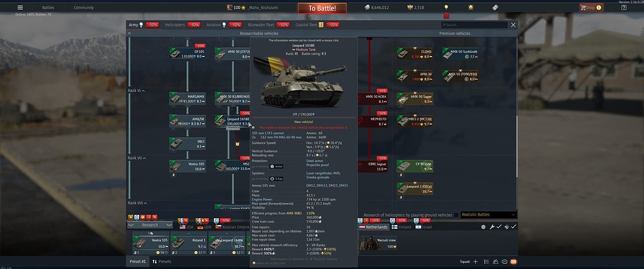The height and width of the screenshot is (269, 644).
Task: Select the premium VBCI-2 (MCT30)
Action: click(415, 121)
